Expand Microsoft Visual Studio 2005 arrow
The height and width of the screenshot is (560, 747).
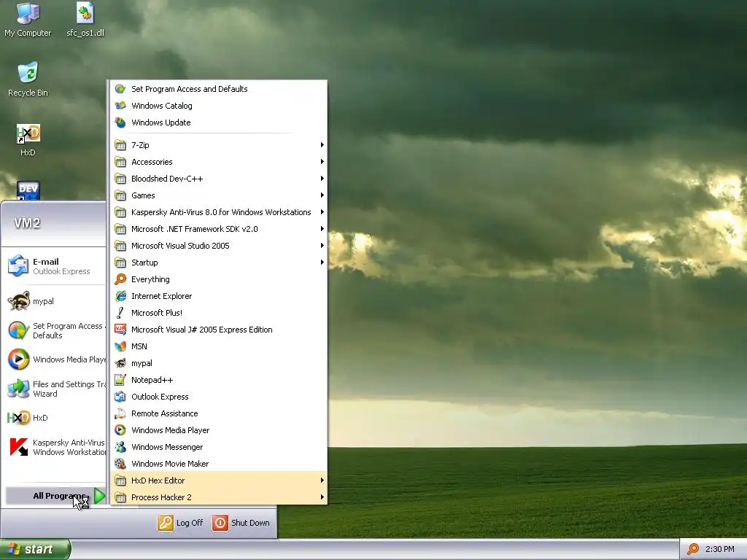[x=322, y=245]
